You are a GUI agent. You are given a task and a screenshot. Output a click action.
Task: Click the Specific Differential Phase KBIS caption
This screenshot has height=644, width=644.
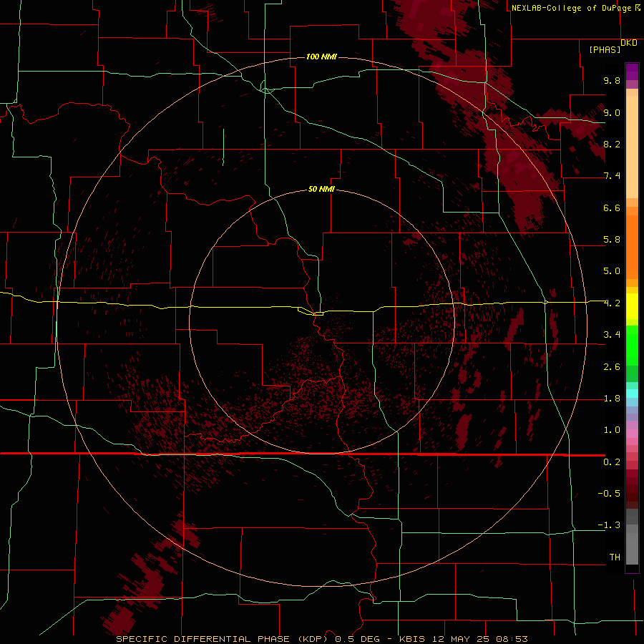(x=322, y=639)
